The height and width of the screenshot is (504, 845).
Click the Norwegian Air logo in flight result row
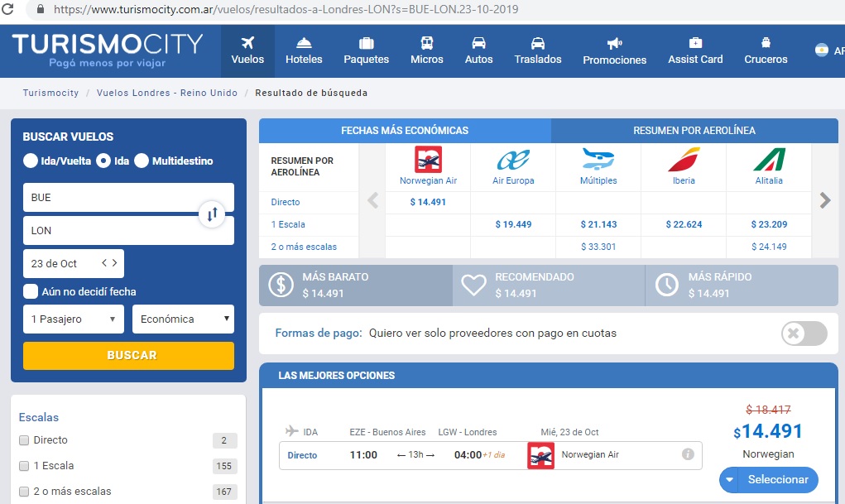coord(540,455)
